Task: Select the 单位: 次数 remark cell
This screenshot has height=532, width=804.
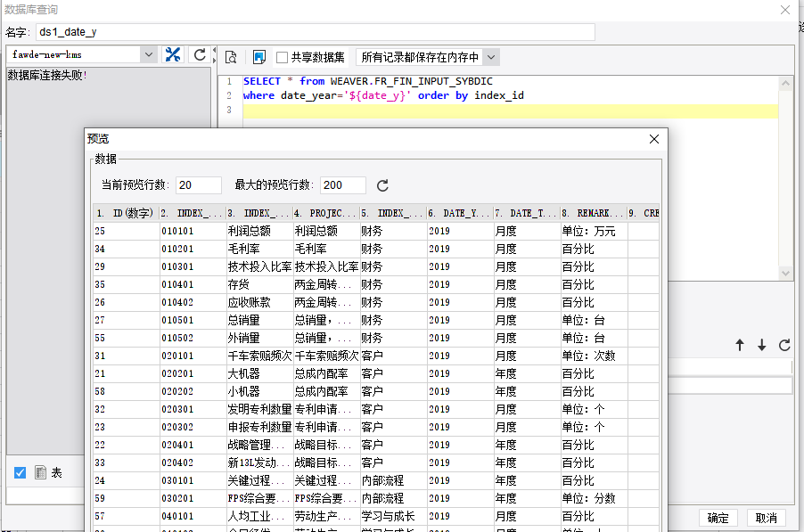Action: coord(594,356)
